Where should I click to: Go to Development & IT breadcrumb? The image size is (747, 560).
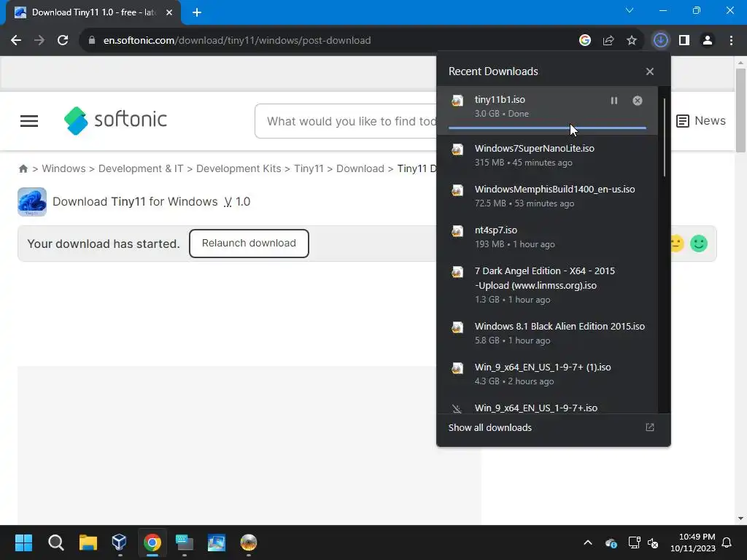point(141,168)
